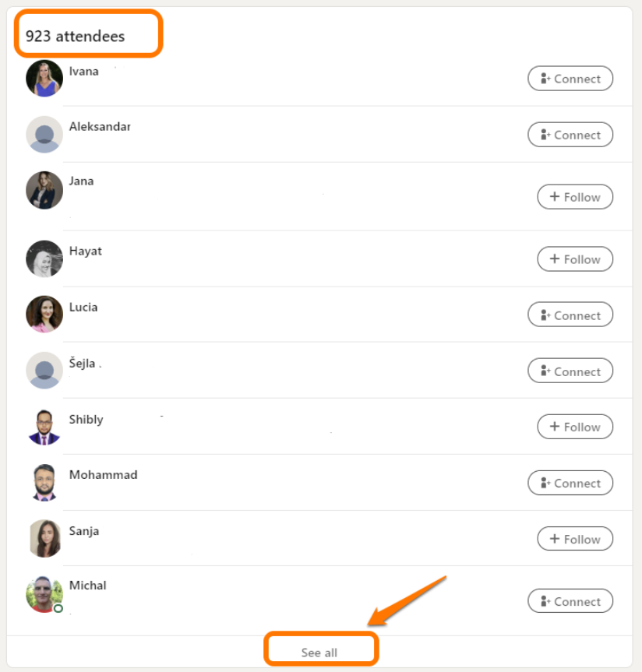Screen dimensions: 642x672
Task: Open Sanja's profile photo
Action: point(44,539)
